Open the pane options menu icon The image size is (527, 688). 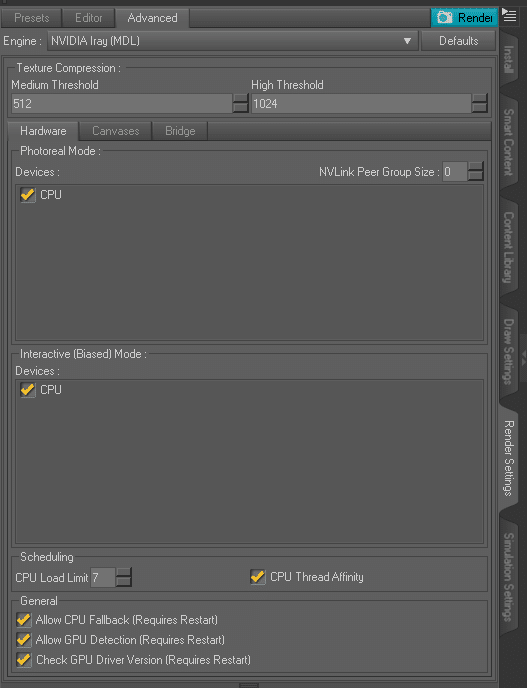pos(509,15)
